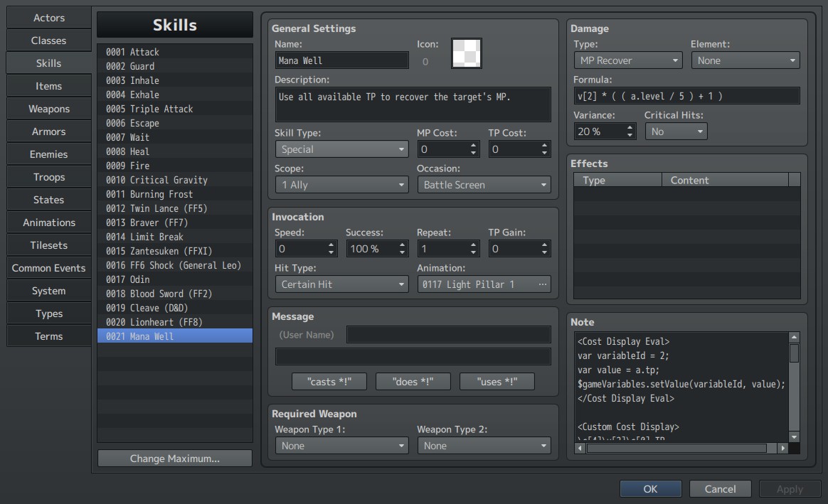Screen dimensions: 828x504
Task: Expand the Damage Type MP Recover dropdown
Action: pos(628,60)
